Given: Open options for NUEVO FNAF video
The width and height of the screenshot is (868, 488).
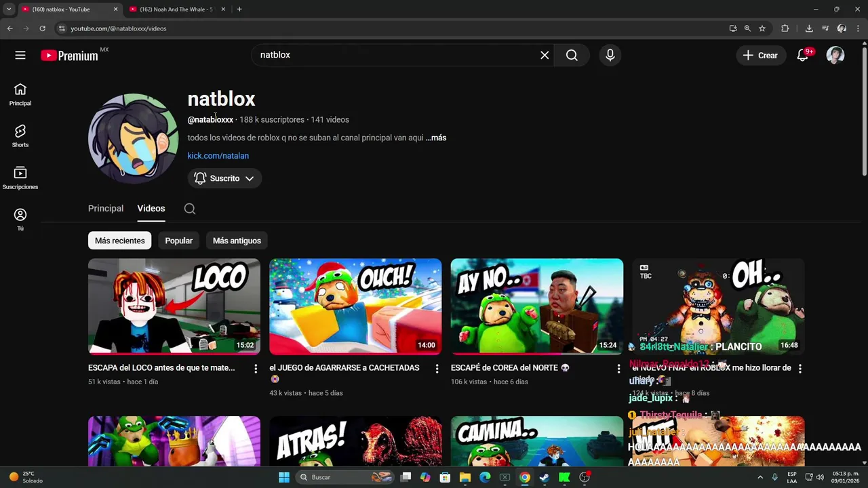Looking at the screenshot, I should click(800, 369).
